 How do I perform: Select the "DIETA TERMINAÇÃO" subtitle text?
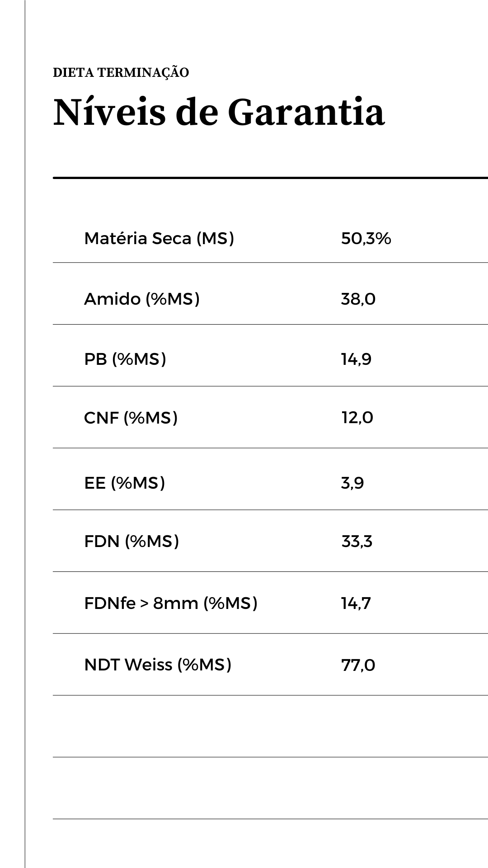point(121,73)
